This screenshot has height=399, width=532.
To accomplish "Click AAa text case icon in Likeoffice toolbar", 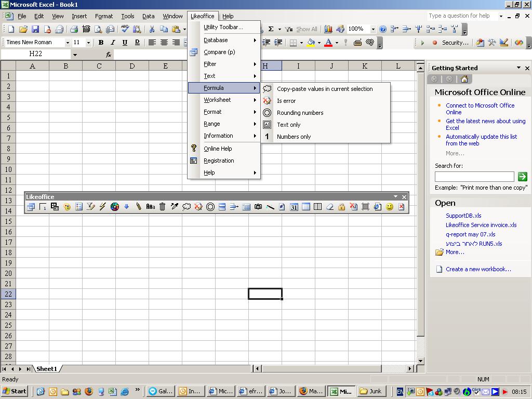I will click(x=150, y=207).
